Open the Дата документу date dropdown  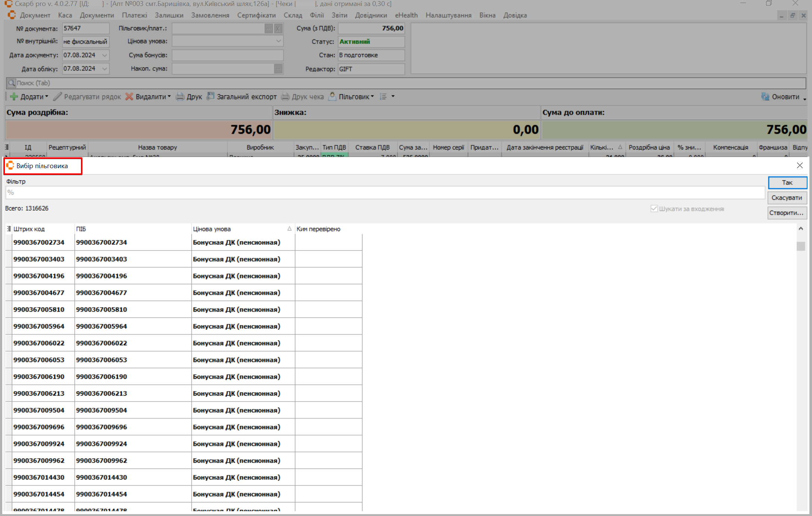click(105, 55)
